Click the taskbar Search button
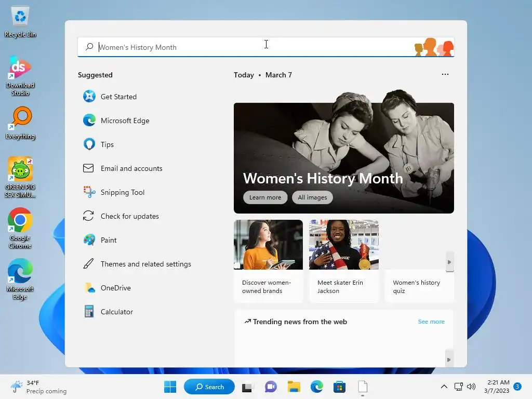532x399 pixels. tap(209, 387)
